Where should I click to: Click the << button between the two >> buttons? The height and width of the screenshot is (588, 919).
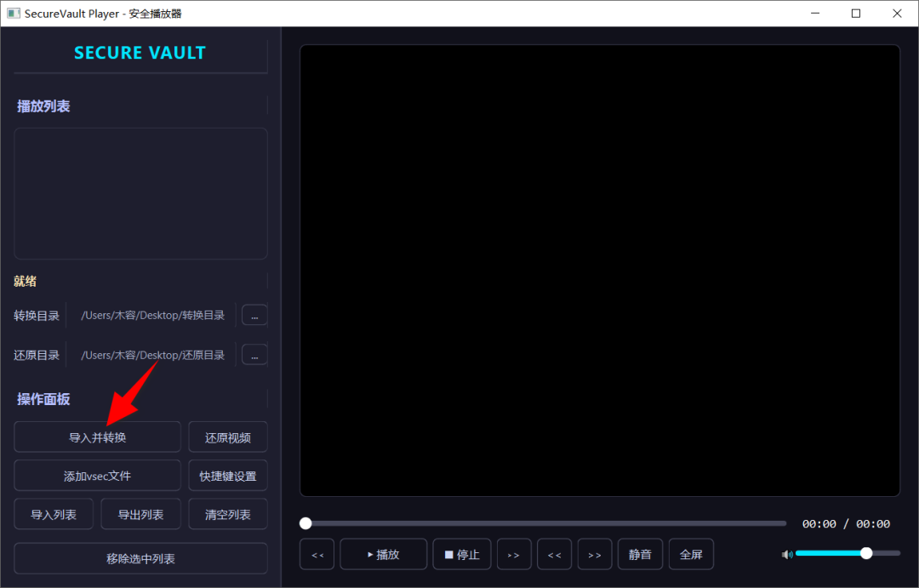click(x=555, y=554)
